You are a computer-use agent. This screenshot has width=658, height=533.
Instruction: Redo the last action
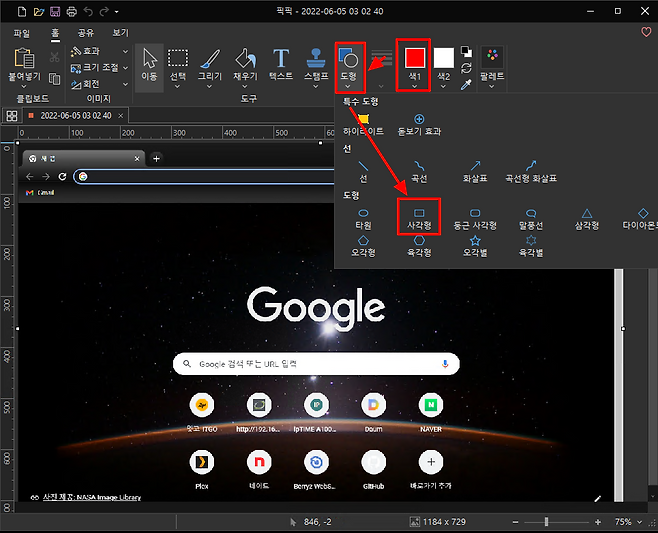(104, 11)
